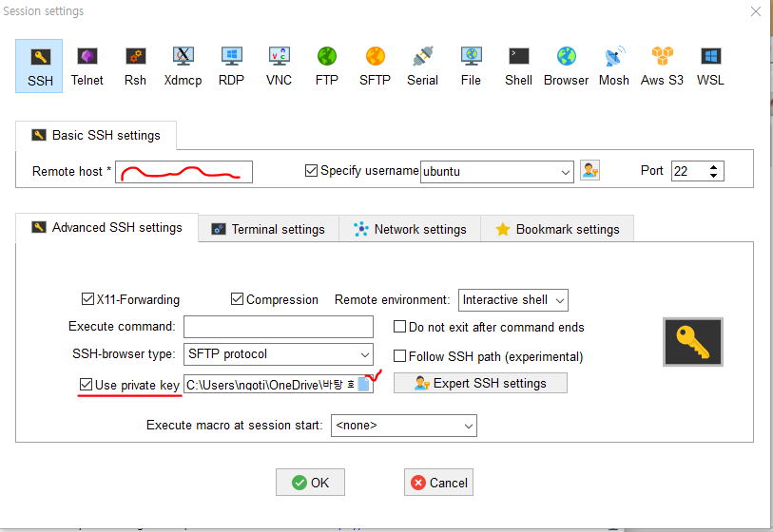Enable Do not exit after command ends
Viewport: 773px width, 532px height.
[399, 327]
